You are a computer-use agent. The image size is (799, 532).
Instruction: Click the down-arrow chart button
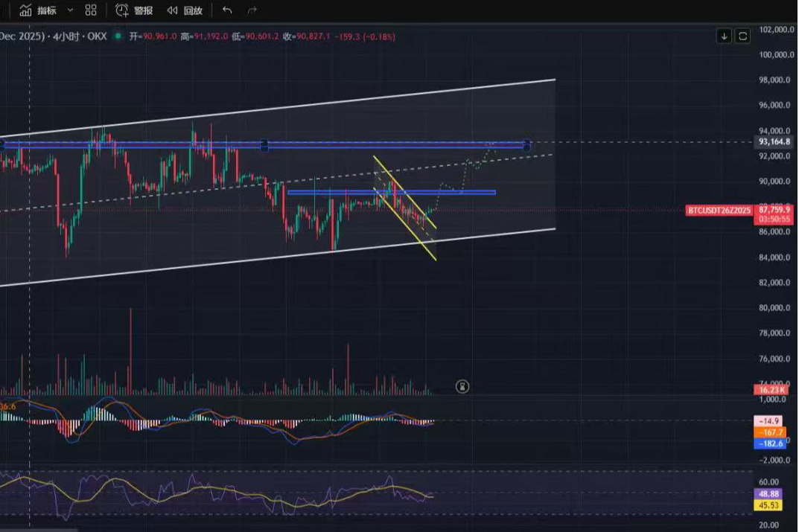coord(724,36)
